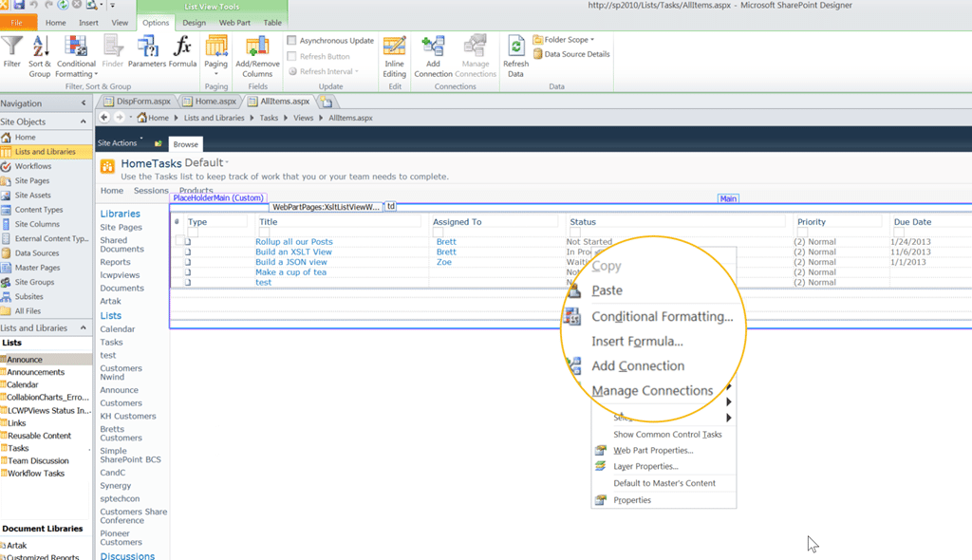
Task: Open Make a cup of tea task
Action: point(290,272)
